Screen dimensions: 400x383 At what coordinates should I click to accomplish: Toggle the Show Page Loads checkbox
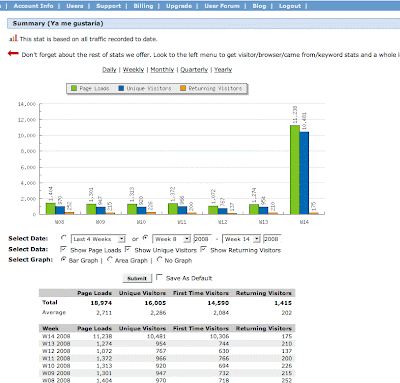(x=64, y=249)
